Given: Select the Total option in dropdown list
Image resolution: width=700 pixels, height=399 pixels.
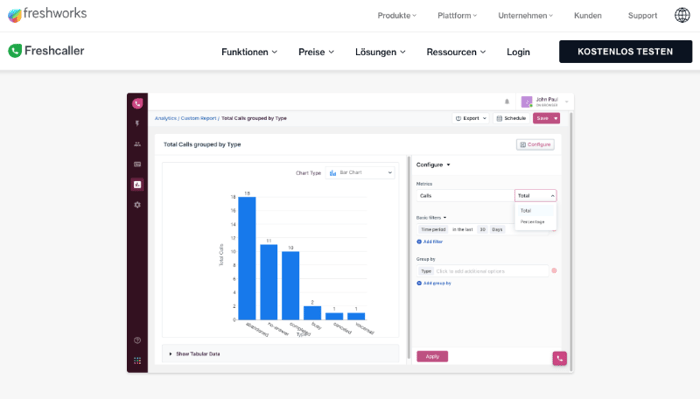Looking at the screenshot, I should point(535,210).
